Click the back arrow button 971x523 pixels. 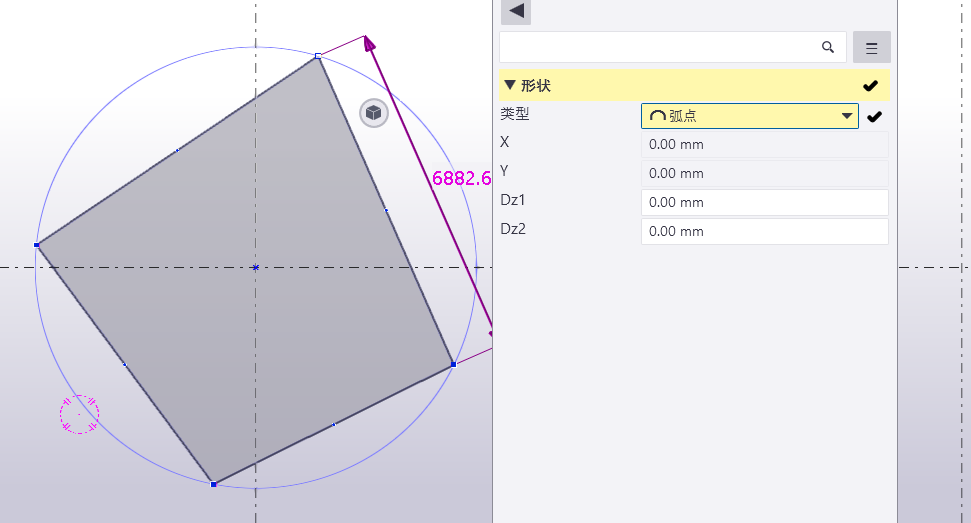pos(516,11)
